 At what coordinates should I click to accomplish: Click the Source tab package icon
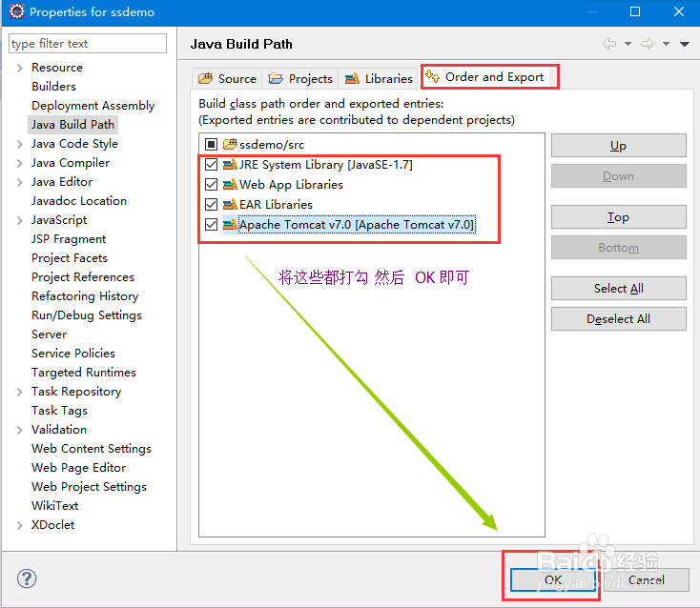205,79
